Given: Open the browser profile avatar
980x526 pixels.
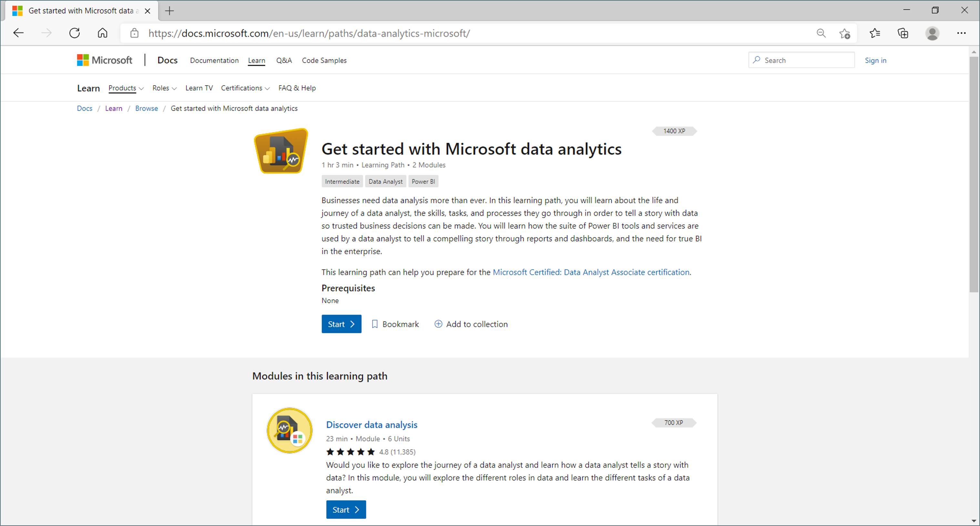Looking at the screenshot, I should (932, 33).
